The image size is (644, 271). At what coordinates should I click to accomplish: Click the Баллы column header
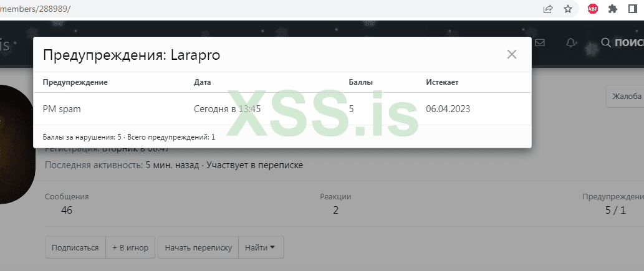pos(360,82)
